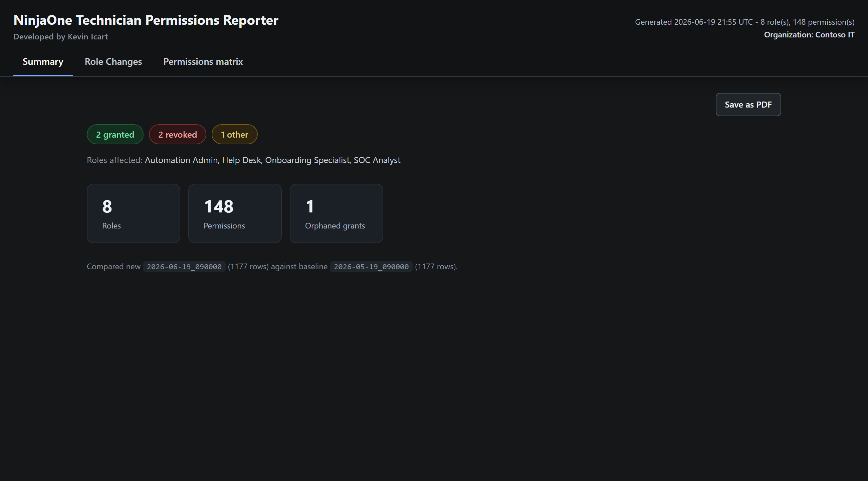Image resolution: width=868 pixels, height=481 pixels.
Task: Select the 148 Permissions stat card
Action: (235, 213)
